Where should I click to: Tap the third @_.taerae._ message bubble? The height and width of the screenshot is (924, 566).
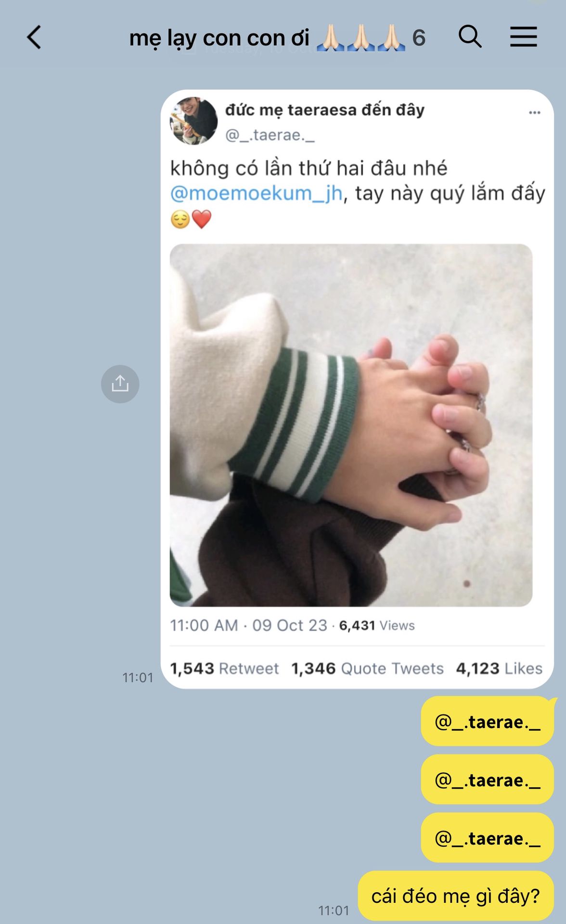[x=487, y=837]
